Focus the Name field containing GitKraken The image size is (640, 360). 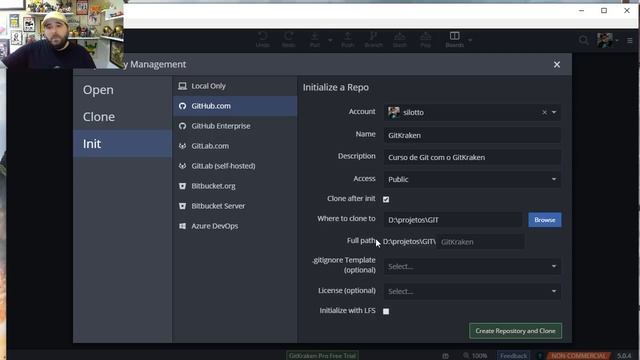[472, 135]
